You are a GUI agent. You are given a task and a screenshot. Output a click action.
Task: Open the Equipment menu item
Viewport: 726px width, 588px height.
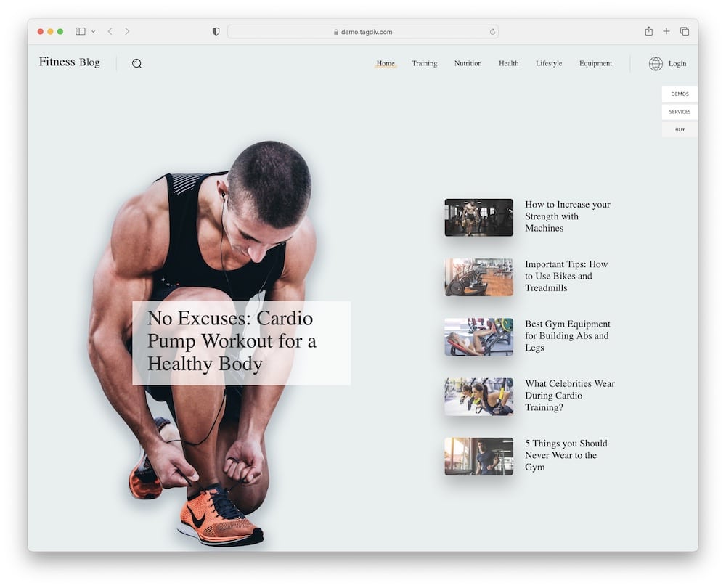(x=595, y=63)
